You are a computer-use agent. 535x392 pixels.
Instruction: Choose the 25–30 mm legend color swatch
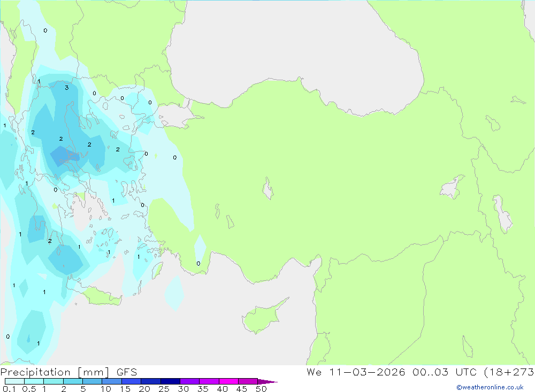170,381
